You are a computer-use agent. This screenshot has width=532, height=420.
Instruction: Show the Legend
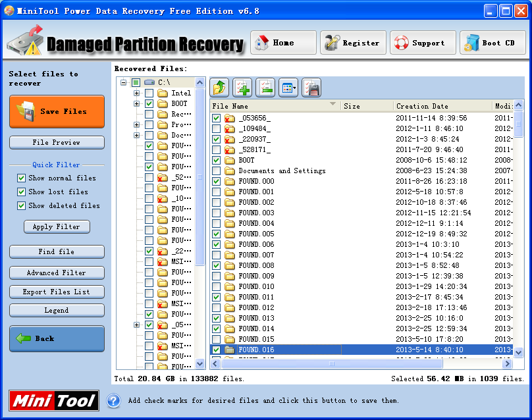click(x=57, y=311)
